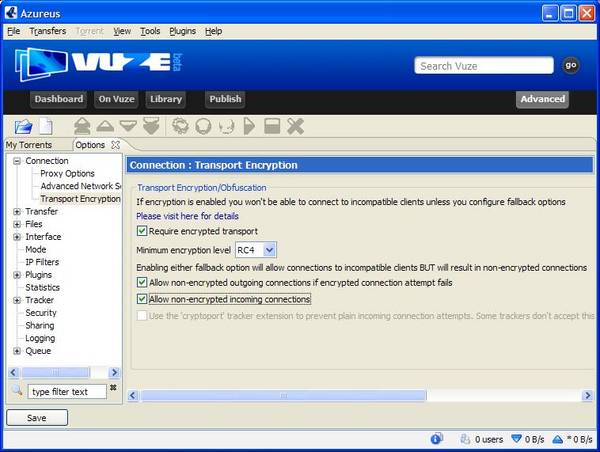600x452 pixels.
Task: Click the Advanced button
Action: point(542,99)
